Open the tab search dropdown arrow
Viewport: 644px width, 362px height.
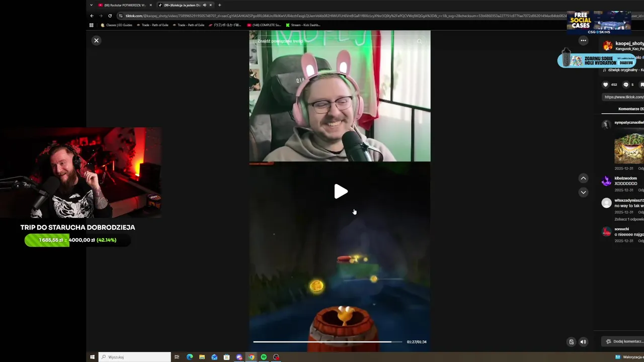coord(91,5)
